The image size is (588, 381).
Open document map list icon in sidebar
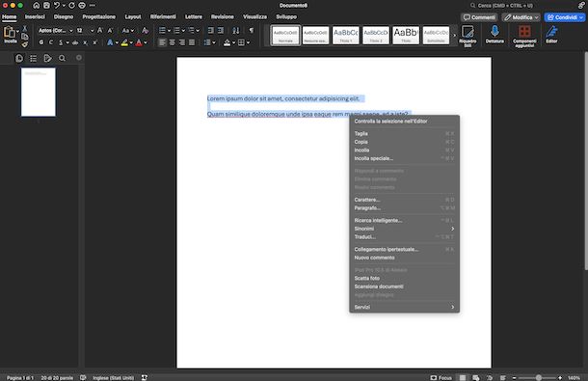[34, 58]
